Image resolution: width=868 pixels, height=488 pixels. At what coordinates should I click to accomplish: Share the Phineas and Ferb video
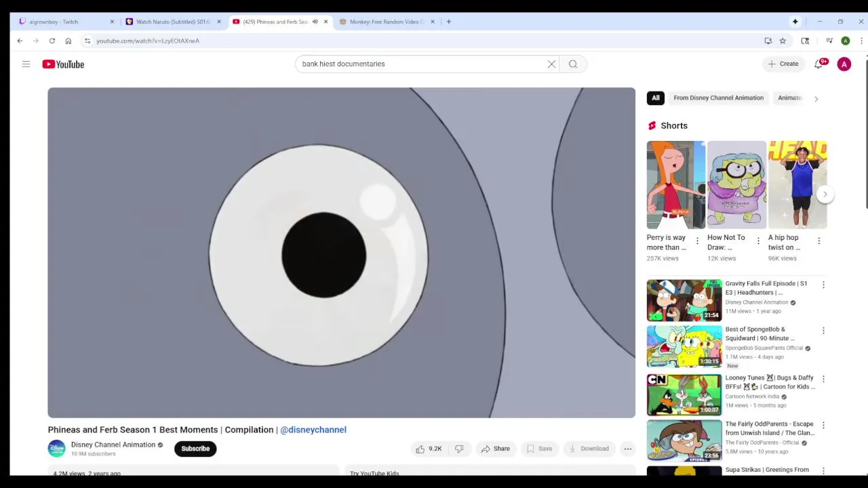(495, 449)
